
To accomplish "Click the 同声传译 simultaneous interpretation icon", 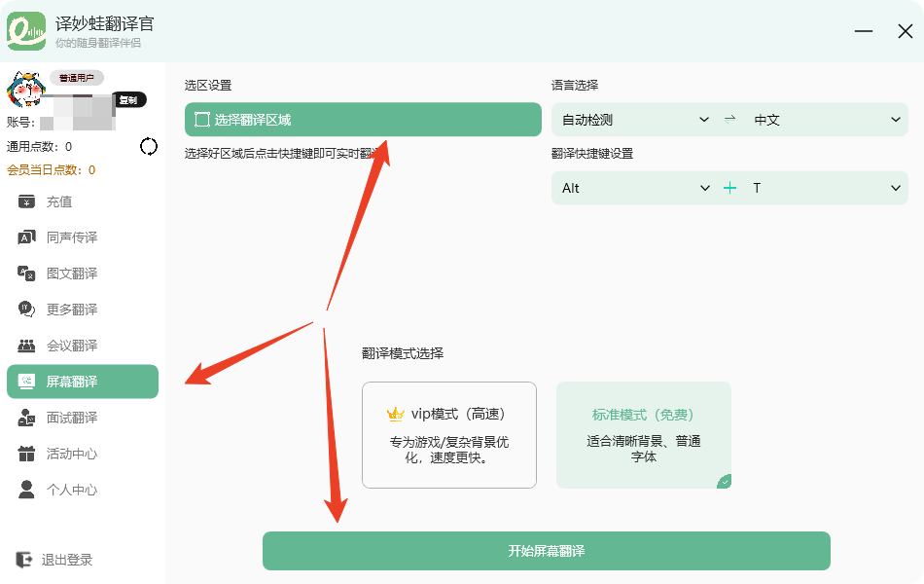I will point(27,237).
